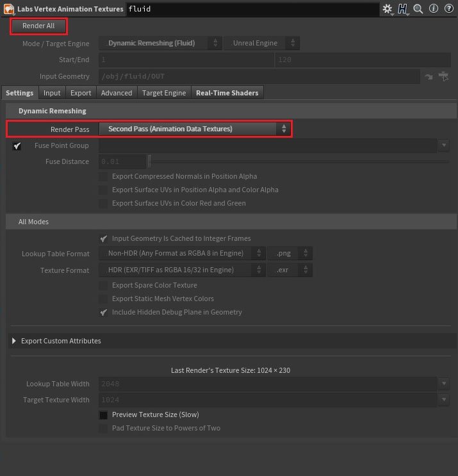Viewport: 458px width, 476px height.
Task: Click the 'Texture Format' label
Action: (65, 270)
